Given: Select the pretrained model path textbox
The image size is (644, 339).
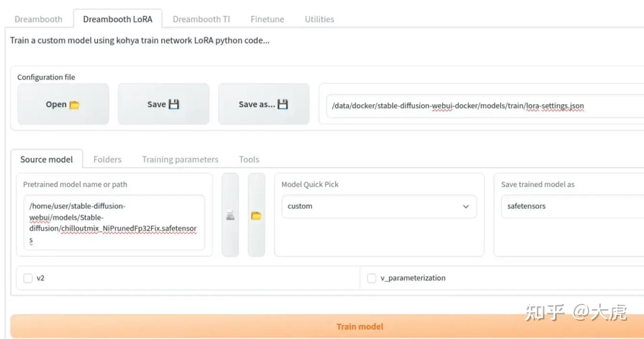Looking at the screenshot, I should pos(114,222).
